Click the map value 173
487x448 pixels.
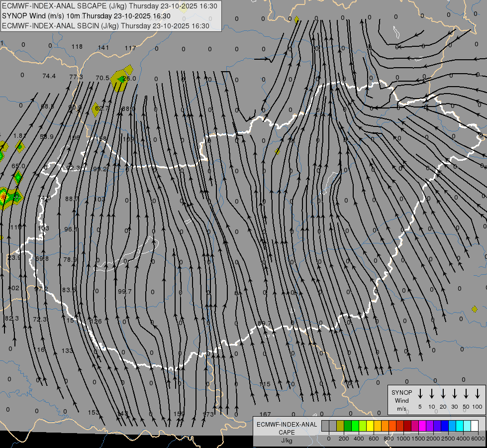[x=208, y=415]
